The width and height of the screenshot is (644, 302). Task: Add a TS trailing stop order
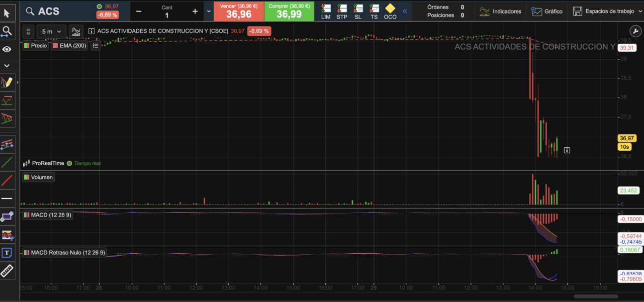coord(374,12)
